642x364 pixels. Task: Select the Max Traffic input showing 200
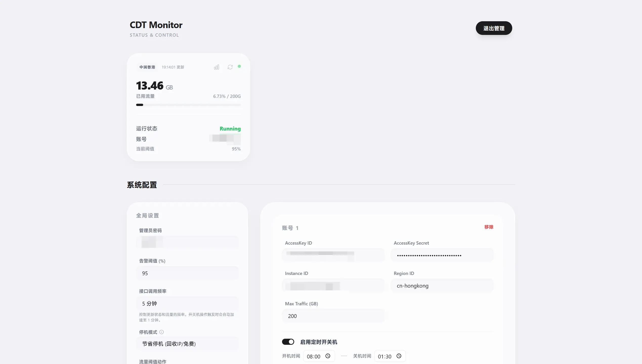coord(333,316)
